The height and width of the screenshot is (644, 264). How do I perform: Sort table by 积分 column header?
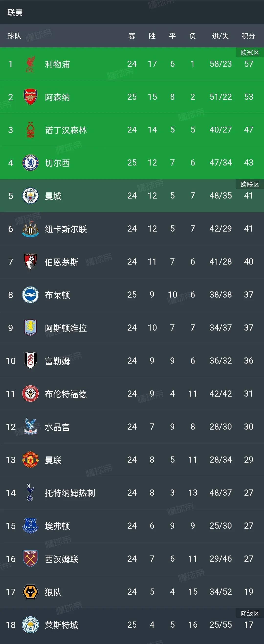point(248,36)
